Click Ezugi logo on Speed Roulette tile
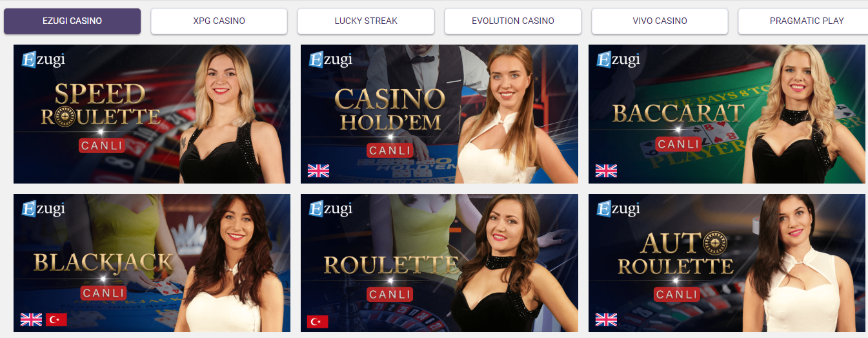This screenshot has height=338, width=868. tap(43, 59)
